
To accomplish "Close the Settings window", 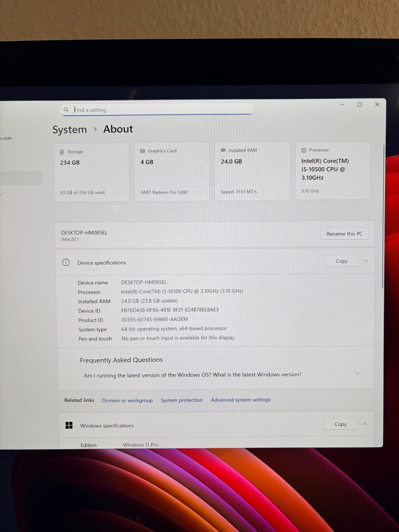I will (377, 104).
